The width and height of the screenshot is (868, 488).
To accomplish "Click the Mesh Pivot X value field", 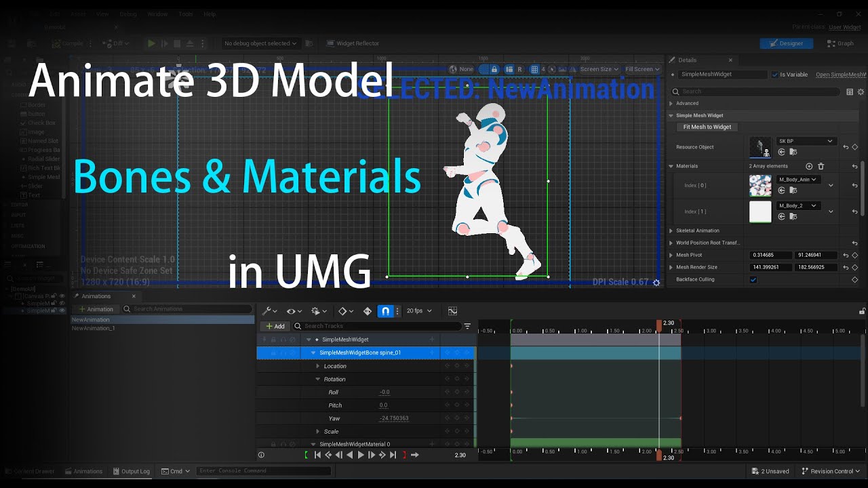I will click(x=771, y=255).
